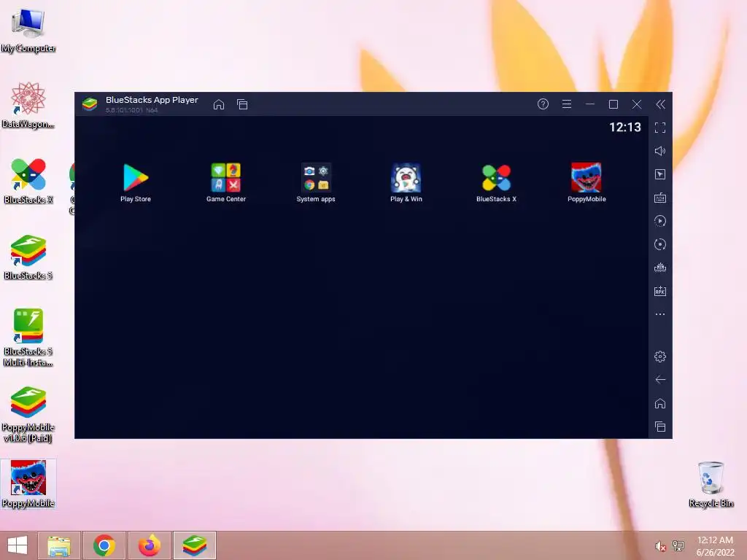Open File Explorer from the taskbar
Screen dimensions: 747x560
click(59, 545)
